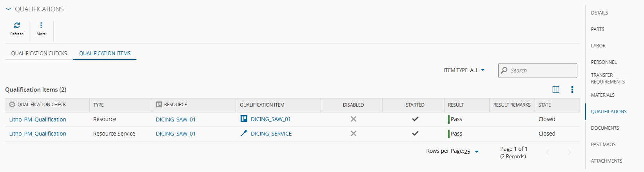Open Litho_PM_Qualification link in first row
The height and width of the screenshot is (172, 644).
(x=38, y=119)
